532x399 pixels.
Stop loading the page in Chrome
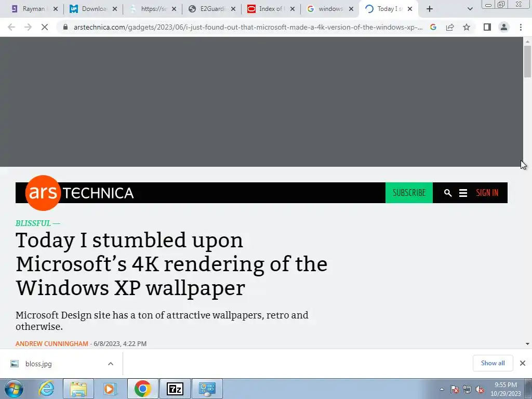[45, 27]
